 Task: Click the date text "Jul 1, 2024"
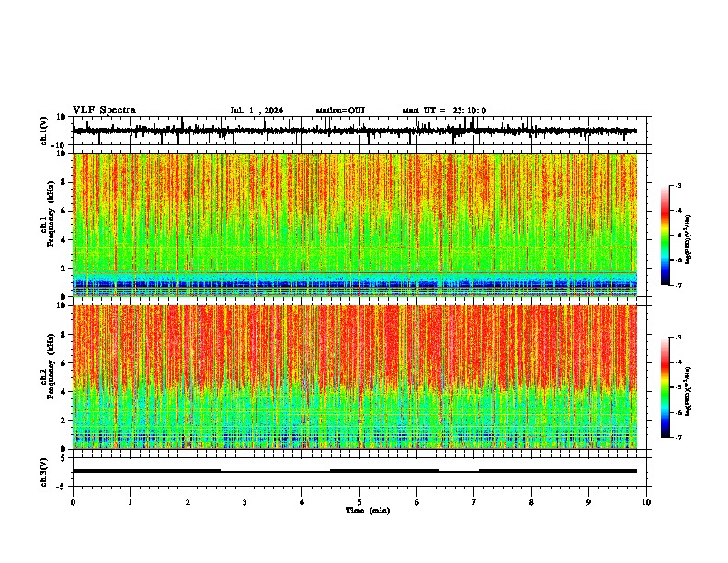(256, 110)
